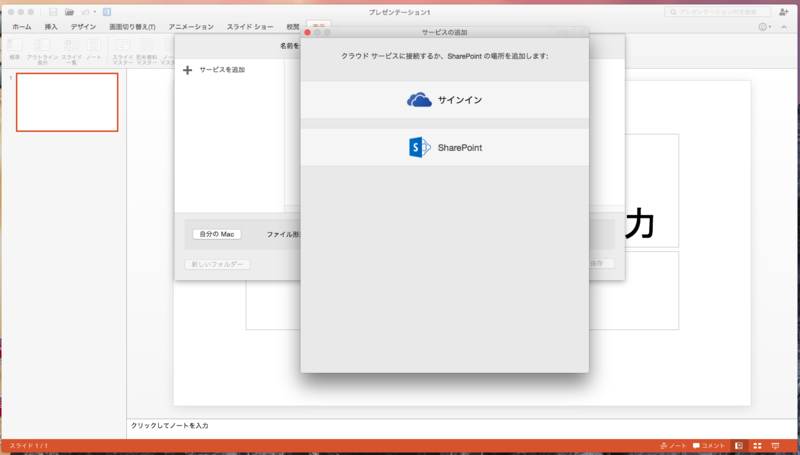Open the デザイン ribbon tab
Screen dimensions: 800x455
(x=83, y=27)
